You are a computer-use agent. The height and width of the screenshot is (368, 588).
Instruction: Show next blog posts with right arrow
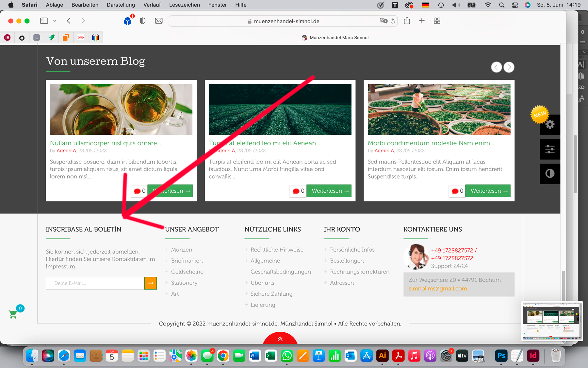[509, 67]
